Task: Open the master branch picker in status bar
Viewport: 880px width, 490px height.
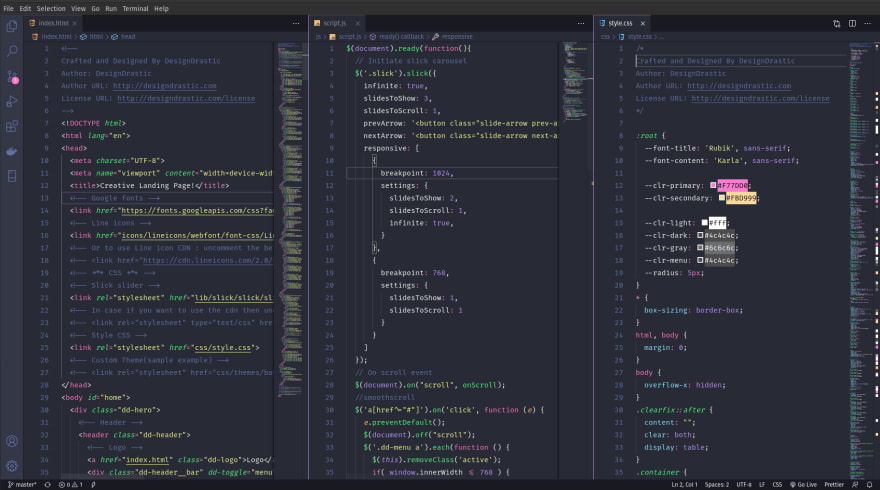Action: click(x=24, y=484)
